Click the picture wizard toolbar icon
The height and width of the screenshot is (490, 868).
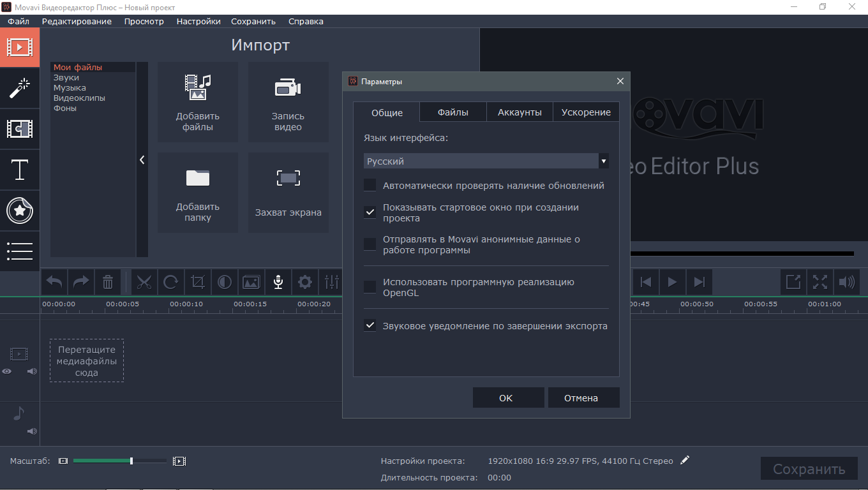[251, 282]
